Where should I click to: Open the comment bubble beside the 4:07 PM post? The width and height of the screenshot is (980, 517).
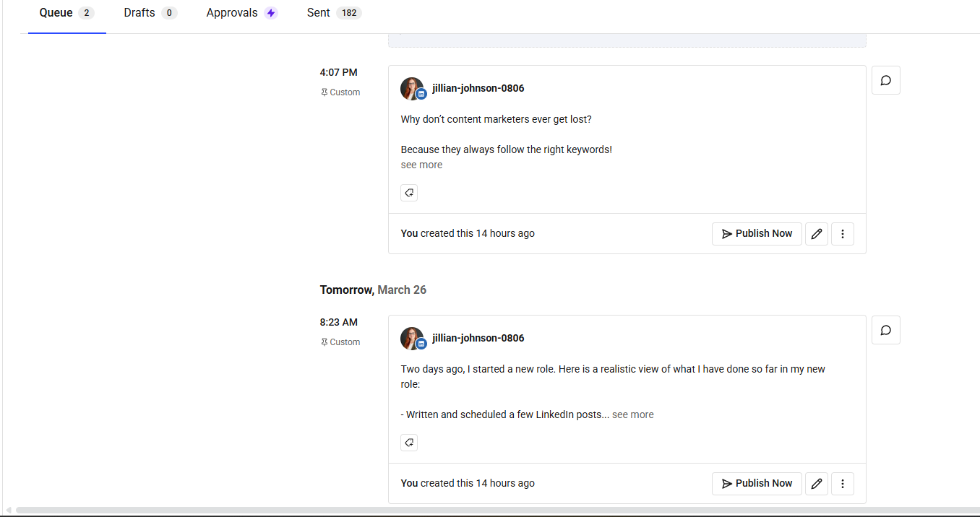point(885,79)
